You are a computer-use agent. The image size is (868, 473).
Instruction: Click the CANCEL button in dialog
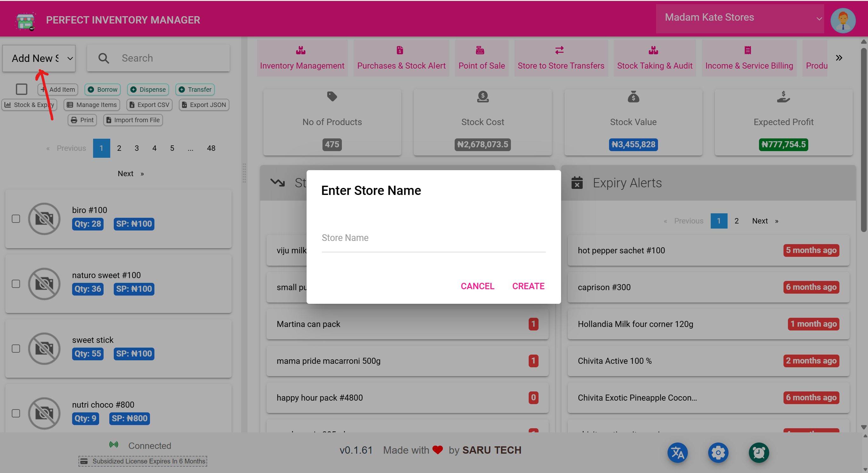477,286
